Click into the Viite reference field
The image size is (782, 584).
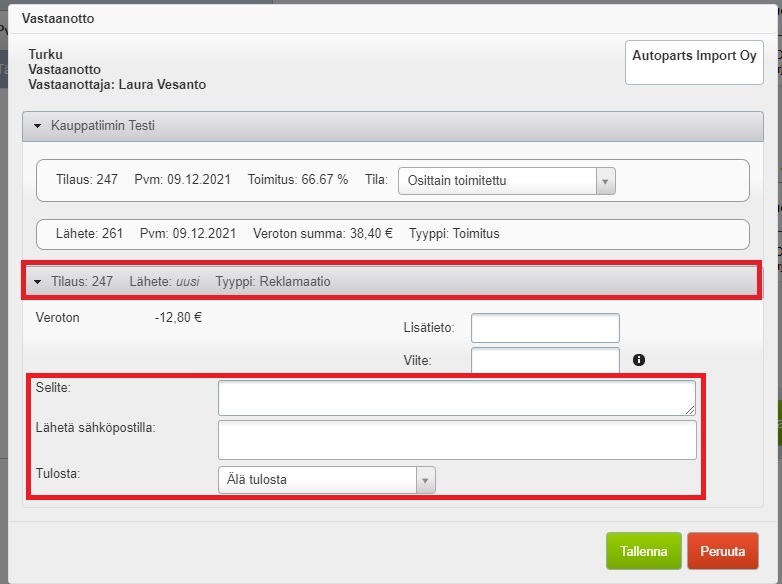tap(545, 360)
